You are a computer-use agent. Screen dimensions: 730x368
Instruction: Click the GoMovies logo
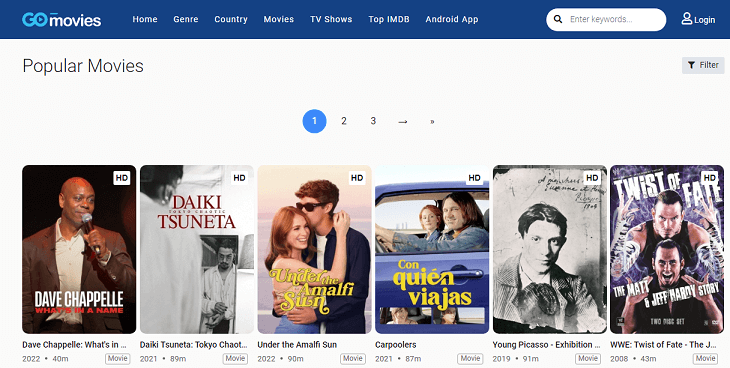61,20
